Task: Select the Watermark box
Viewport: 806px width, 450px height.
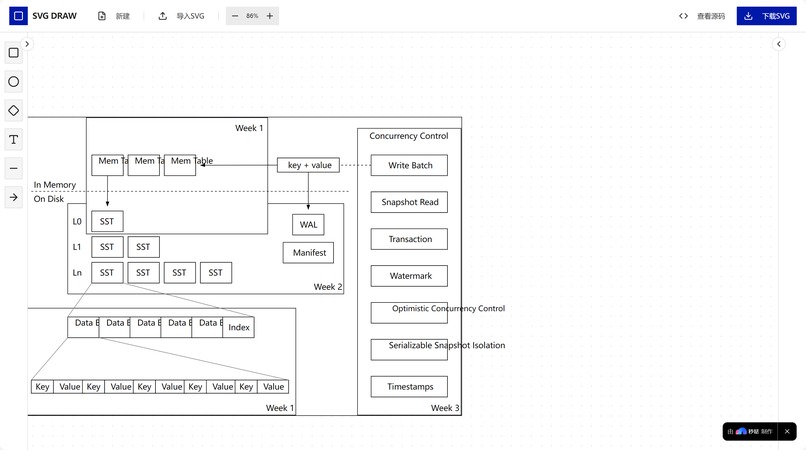Action: click(x=409, y=276)
